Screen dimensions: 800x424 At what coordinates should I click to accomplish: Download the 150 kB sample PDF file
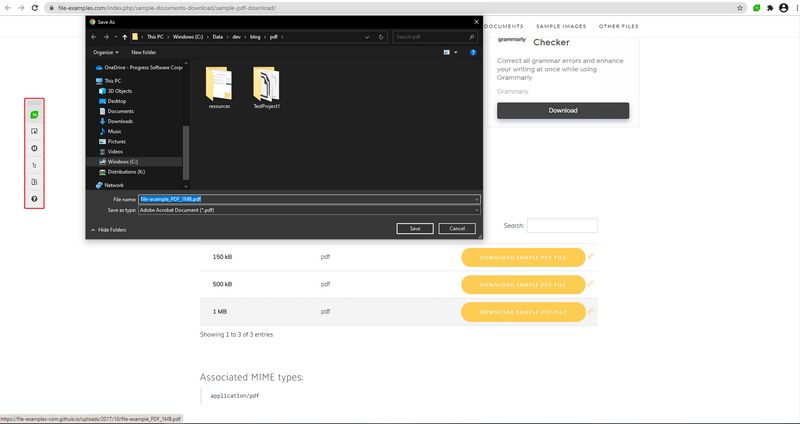pyautogui.click(x=523, y=258)
